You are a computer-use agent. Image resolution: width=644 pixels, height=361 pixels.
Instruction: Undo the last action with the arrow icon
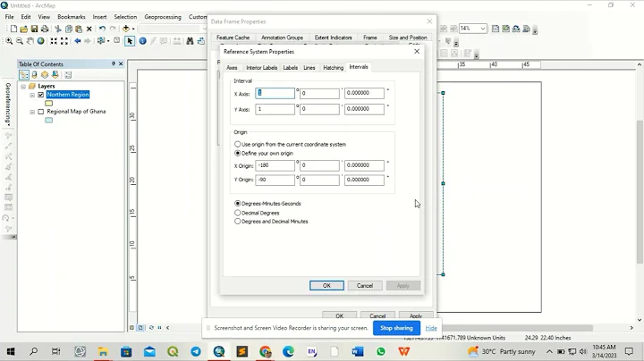point(102,29)
